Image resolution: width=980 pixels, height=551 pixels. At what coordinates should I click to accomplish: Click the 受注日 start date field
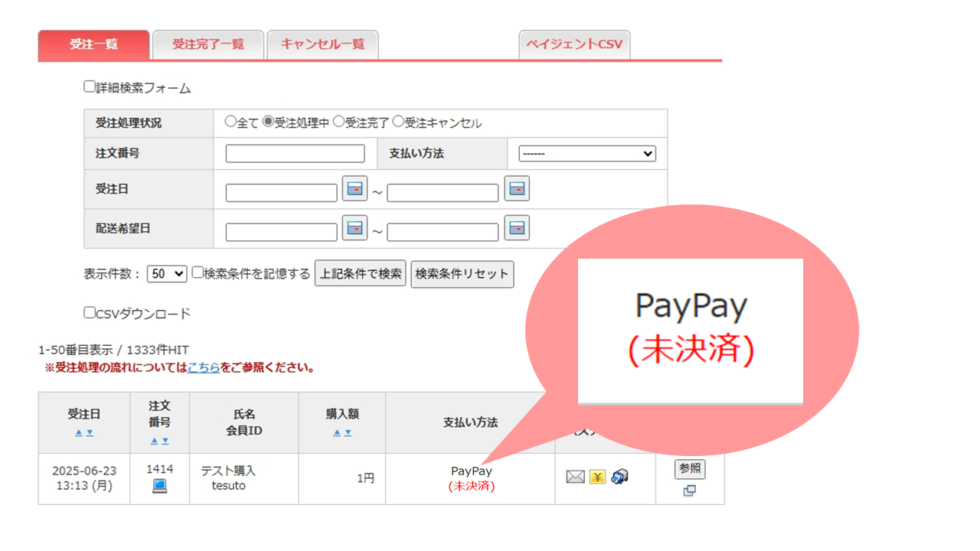[282, 193]
